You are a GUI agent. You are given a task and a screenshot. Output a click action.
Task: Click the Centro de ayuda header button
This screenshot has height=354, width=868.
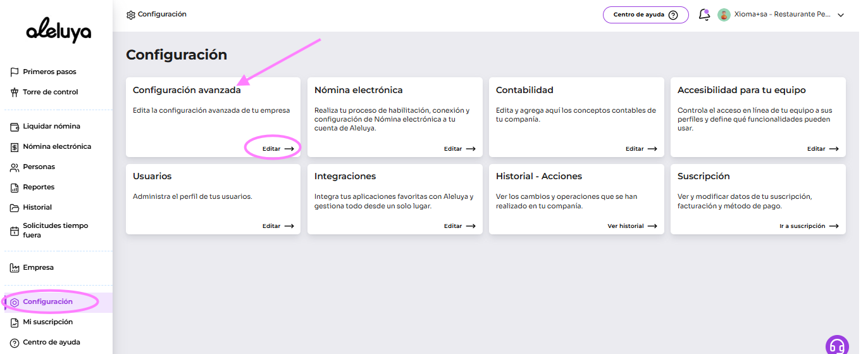pyautogui.click(x=645, y=15)
